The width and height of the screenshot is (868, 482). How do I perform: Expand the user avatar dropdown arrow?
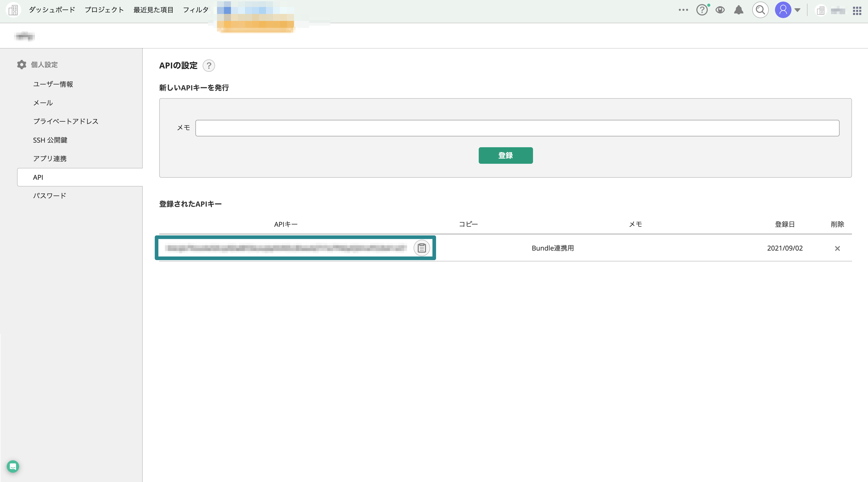coord(797,10)
